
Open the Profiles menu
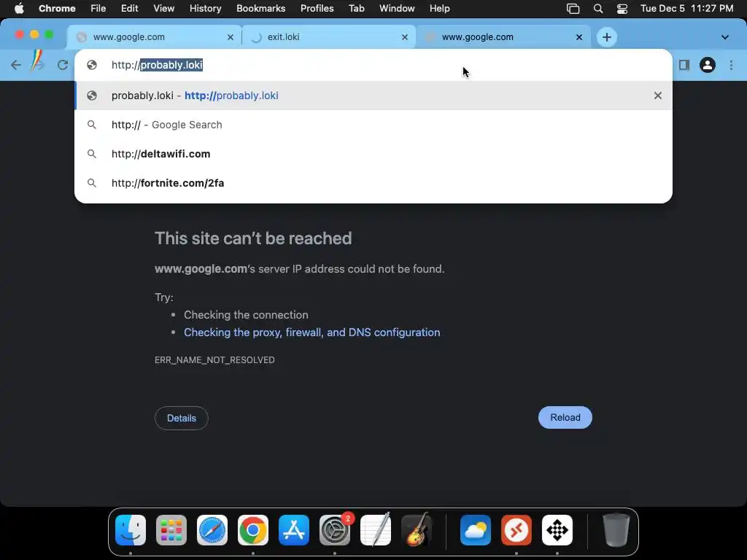[317, 9]
